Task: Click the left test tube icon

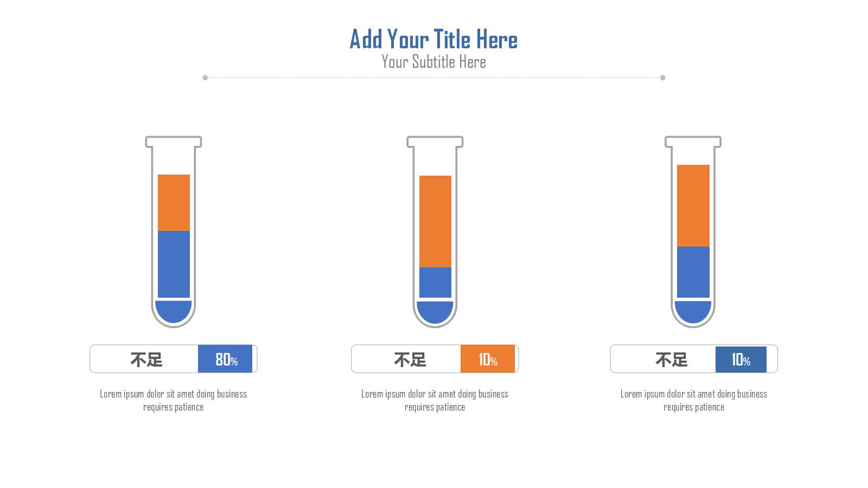Action: pos(174,232)
